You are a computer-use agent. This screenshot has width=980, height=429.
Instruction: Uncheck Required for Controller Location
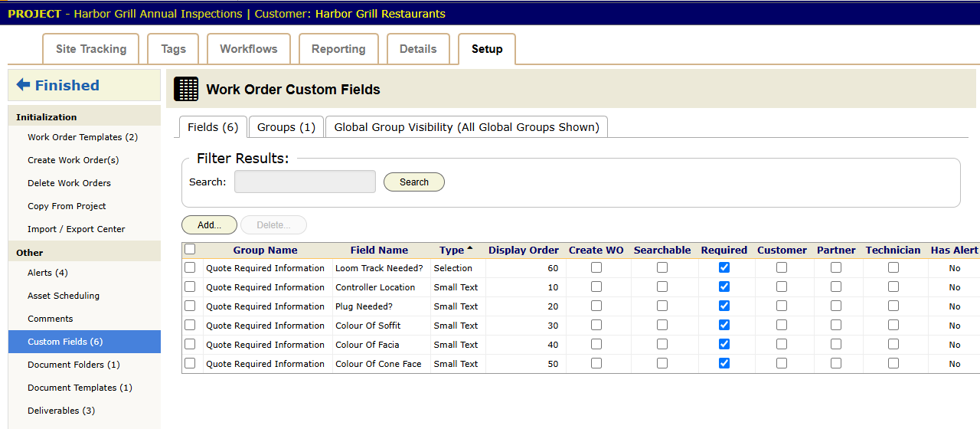(x=724, y=287)
